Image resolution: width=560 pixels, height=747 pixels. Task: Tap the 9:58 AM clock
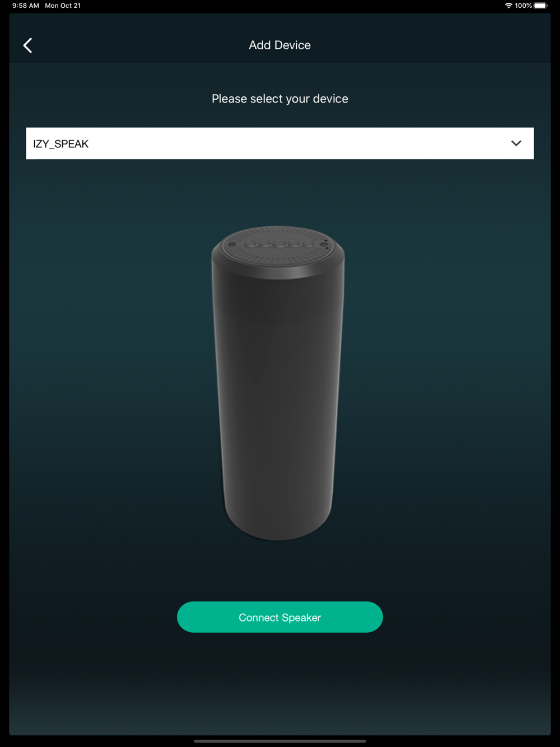pyautogui.click(x=26, y=6)
